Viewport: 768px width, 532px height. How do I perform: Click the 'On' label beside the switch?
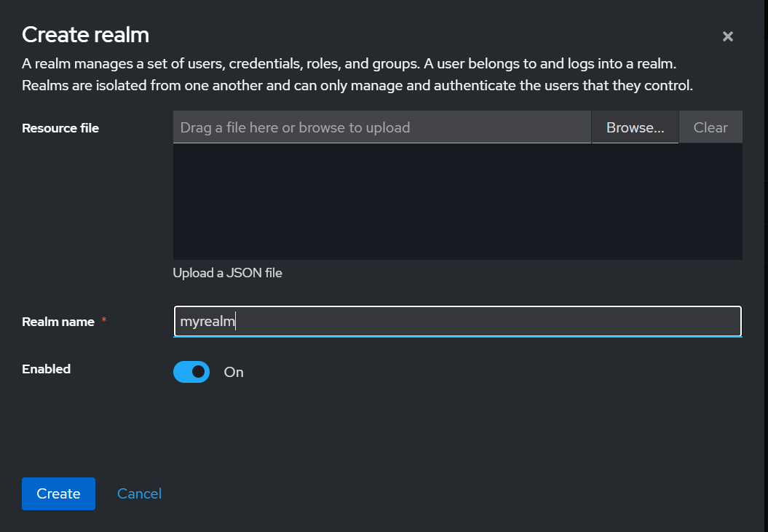point(234,372)
